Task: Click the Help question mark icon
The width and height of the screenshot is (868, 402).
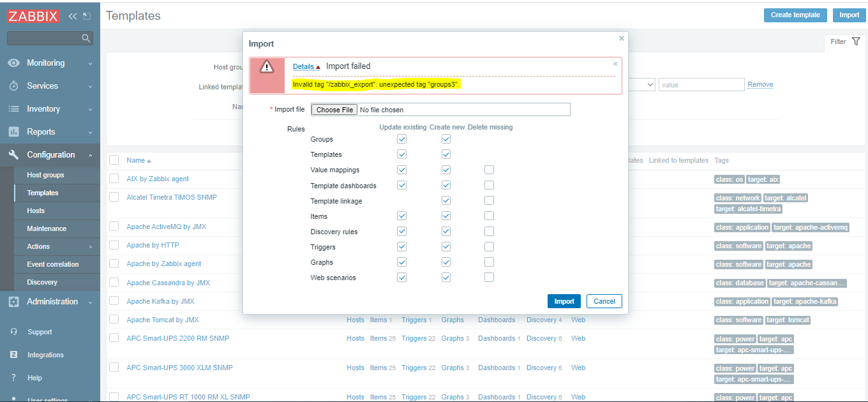Action: 13,378
